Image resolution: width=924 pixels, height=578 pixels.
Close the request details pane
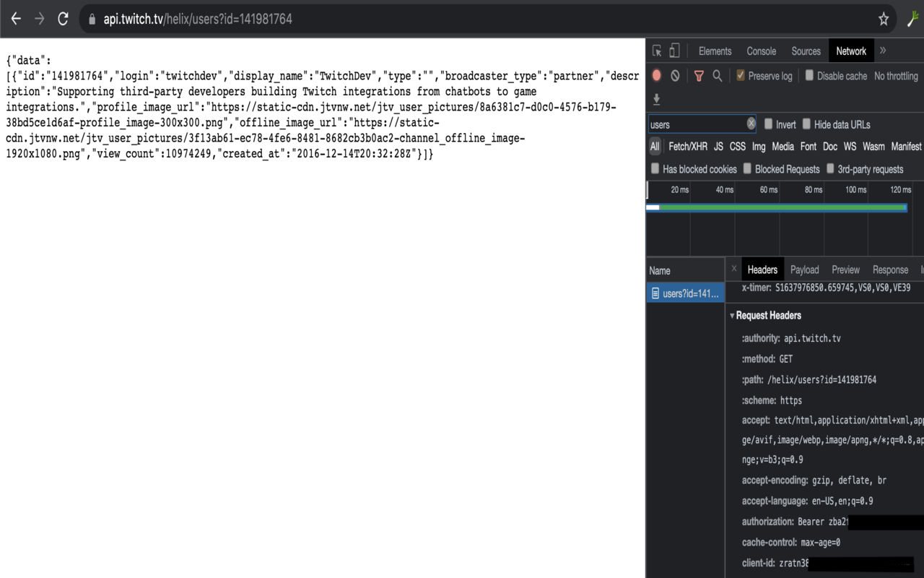click(734, 269)
